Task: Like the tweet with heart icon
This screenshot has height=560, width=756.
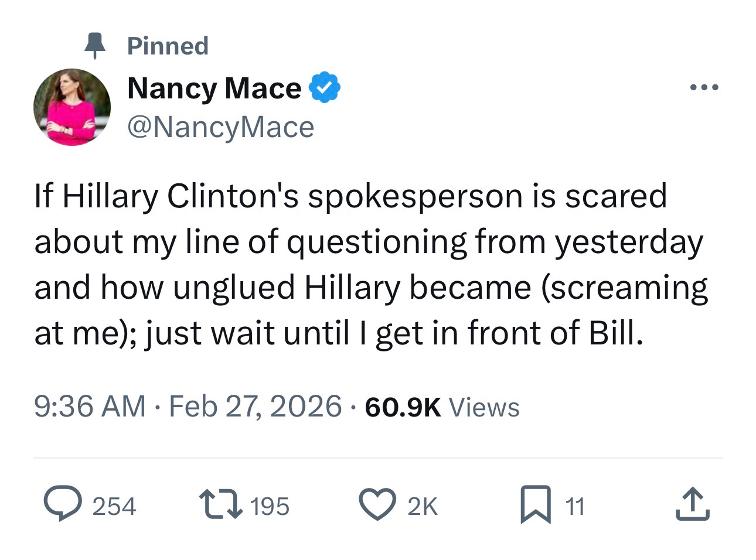Action: tap(377, 505)
